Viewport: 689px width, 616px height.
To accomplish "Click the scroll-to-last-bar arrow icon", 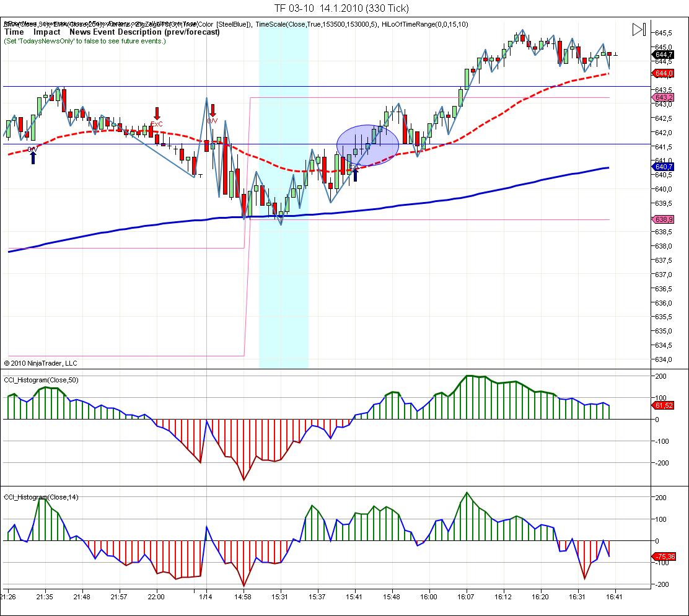I will click(x=639, y=30).
